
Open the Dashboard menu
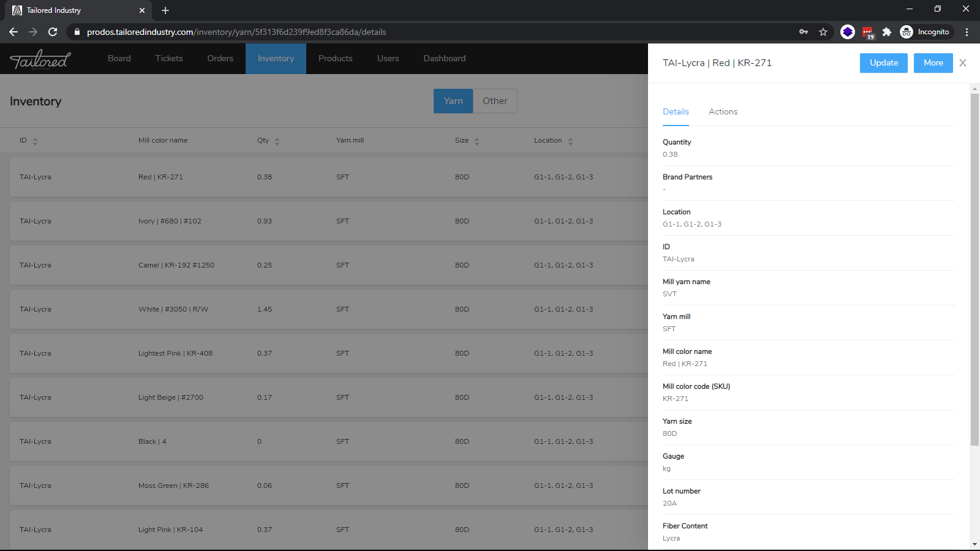pyautogui.click(x=445, y=59)
